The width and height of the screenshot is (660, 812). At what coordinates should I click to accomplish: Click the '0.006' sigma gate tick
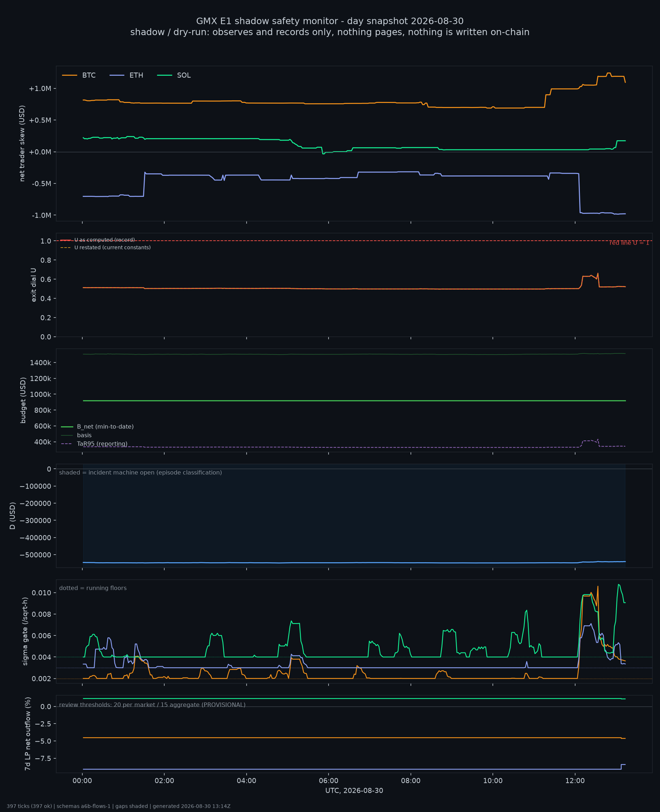click(41, 636)
